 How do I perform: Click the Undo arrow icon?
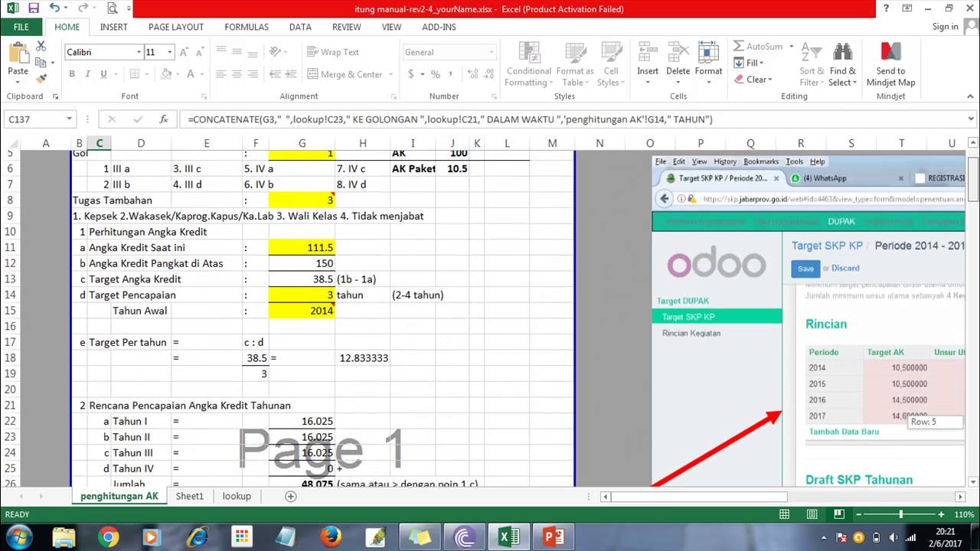pos(54,8)
